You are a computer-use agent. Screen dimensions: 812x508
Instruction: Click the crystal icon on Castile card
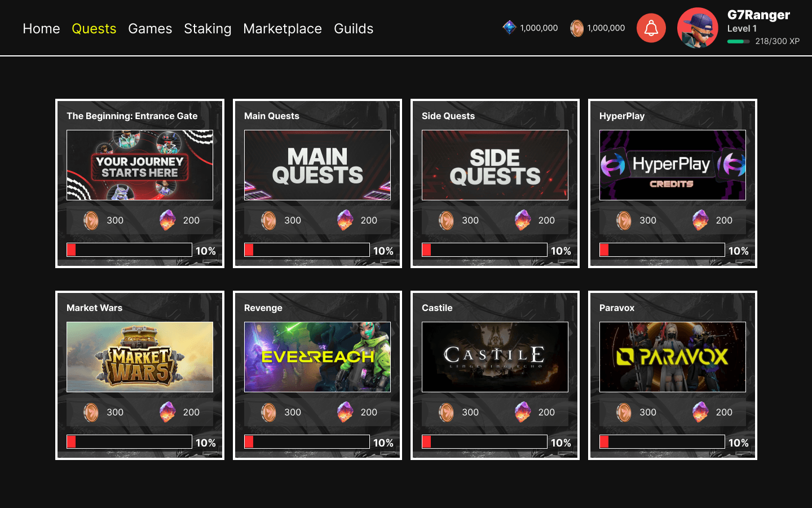(x=523, y=412)
